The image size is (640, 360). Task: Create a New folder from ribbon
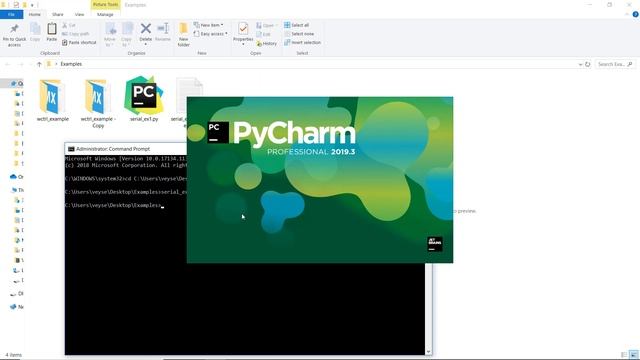184,35
